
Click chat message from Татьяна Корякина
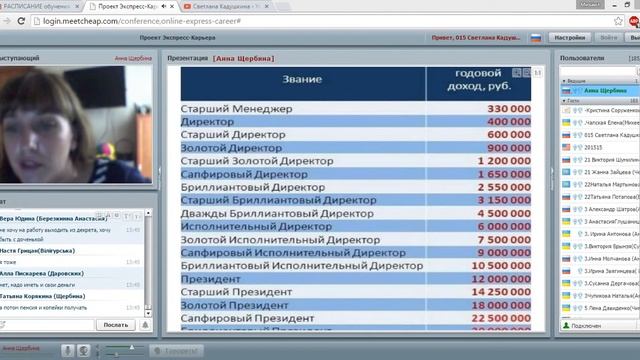[x=71, y=301]
